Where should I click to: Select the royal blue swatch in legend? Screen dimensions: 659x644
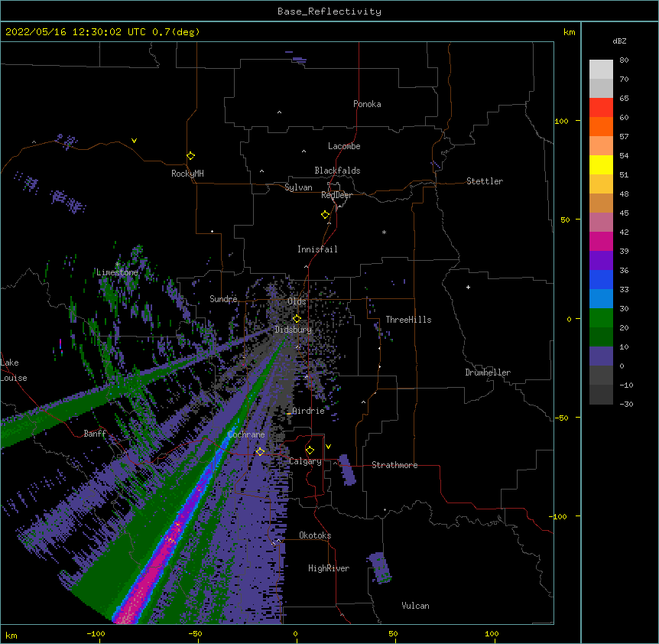(x=601, y=279)
